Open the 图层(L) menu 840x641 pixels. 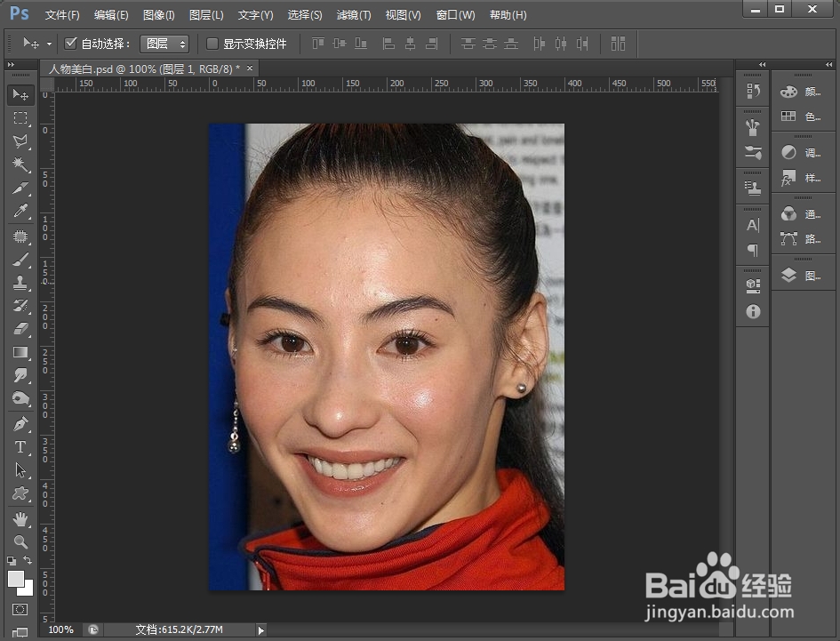(206, 15)
